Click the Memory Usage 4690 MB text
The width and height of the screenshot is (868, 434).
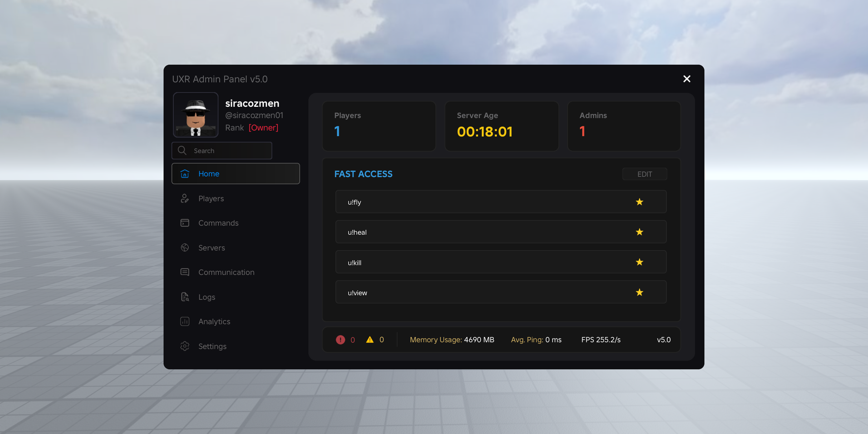point(452,340)
